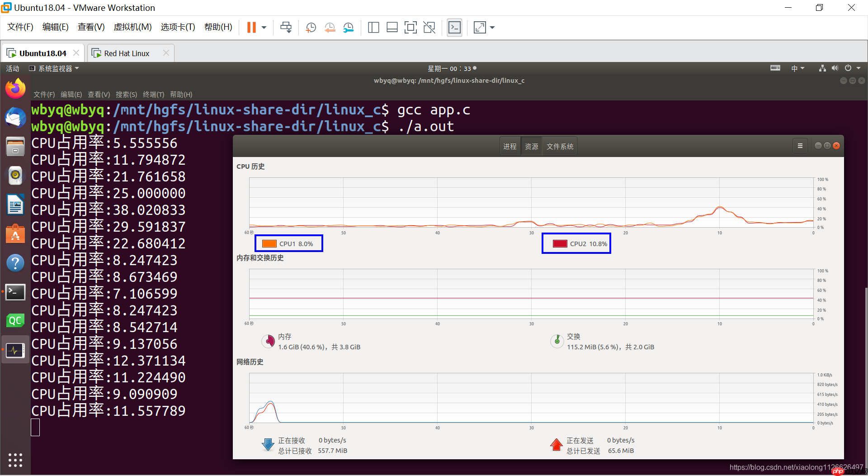Switch to the Red Hat Linux tab
868x476 pixels.
coord(127,53)
